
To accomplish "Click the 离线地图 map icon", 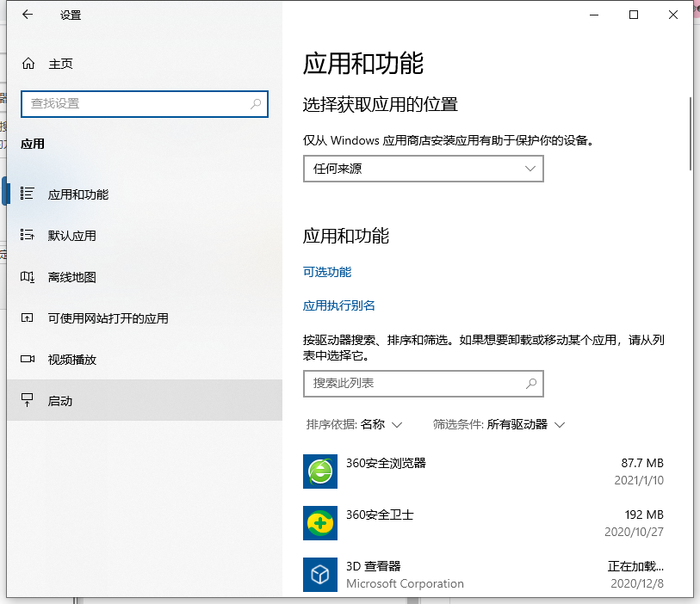I will pyautogui.click(x=28, y=277).
